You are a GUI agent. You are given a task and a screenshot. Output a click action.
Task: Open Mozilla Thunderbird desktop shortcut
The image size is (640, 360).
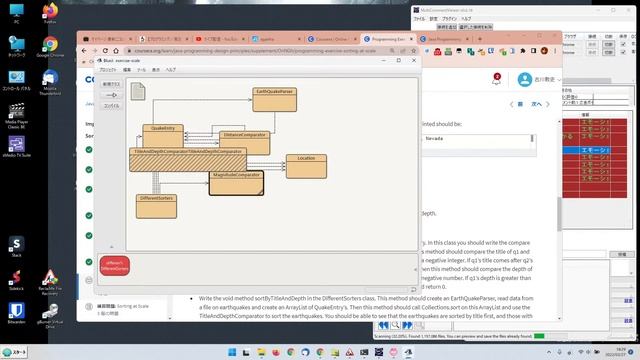point(50,82)
